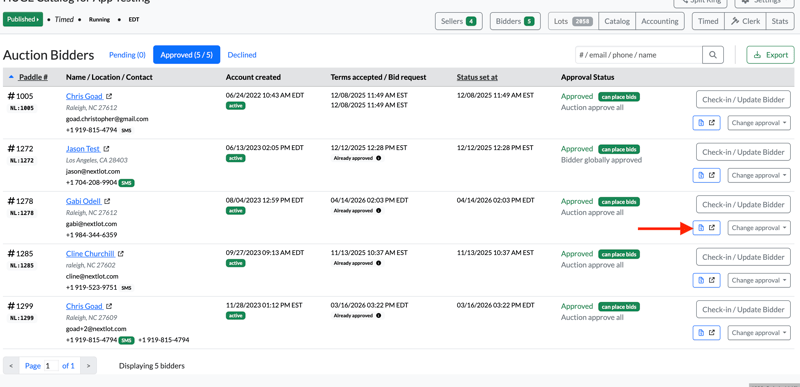The width and height of the screenshot is (800, 387).
Task: Open document icon button in paddle 1272 row
Action: point(706,175)
